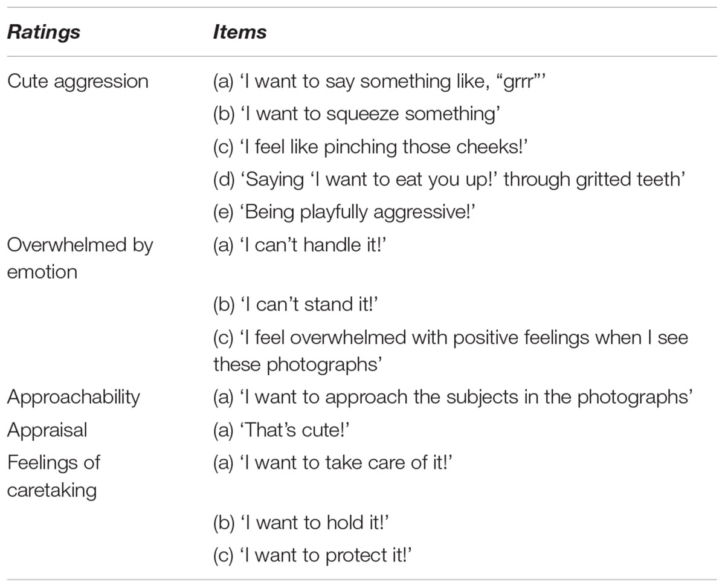Select the 'Feelings of caretaking' rating label

53,476
